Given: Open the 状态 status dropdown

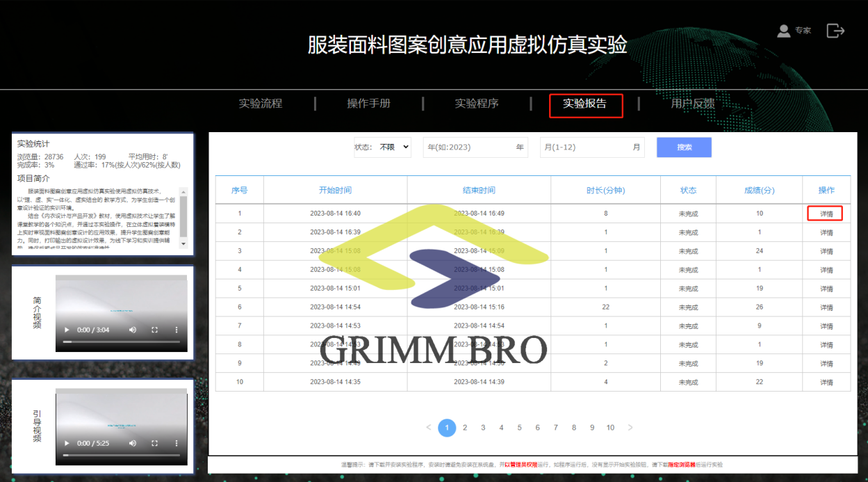Looking at the screenshot, I should pyautogui.click(x=393, y=147).
